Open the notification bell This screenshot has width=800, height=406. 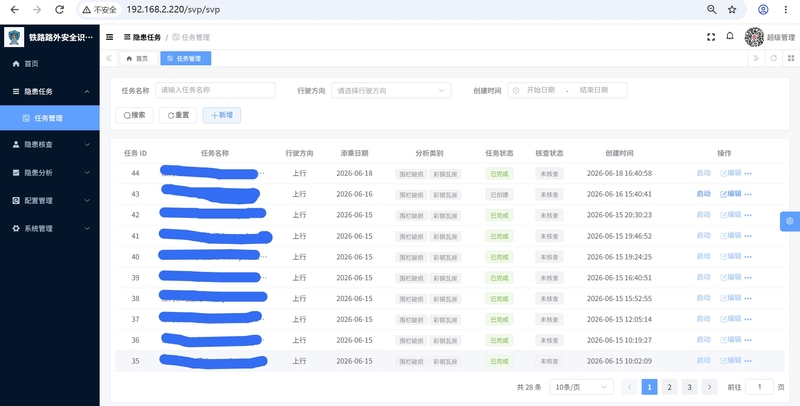coord(730,36)
